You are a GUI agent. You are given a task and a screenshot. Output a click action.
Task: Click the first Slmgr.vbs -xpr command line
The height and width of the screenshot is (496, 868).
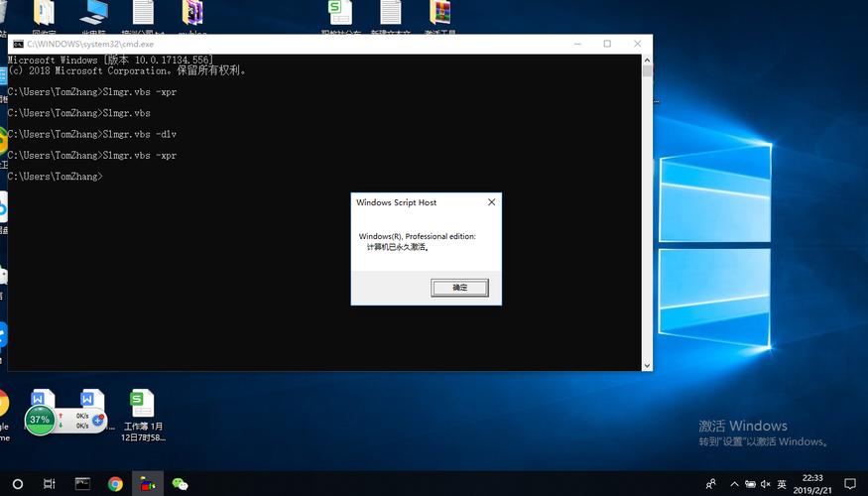pos(92,92)
